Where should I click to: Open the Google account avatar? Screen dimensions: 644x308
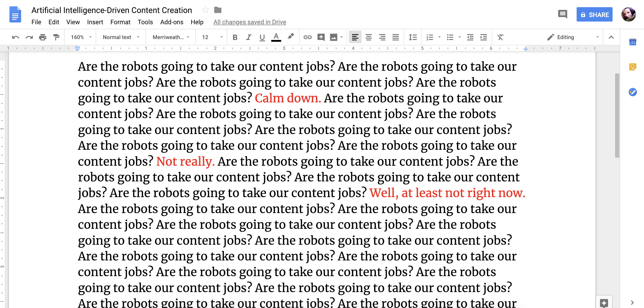(629, 15)
